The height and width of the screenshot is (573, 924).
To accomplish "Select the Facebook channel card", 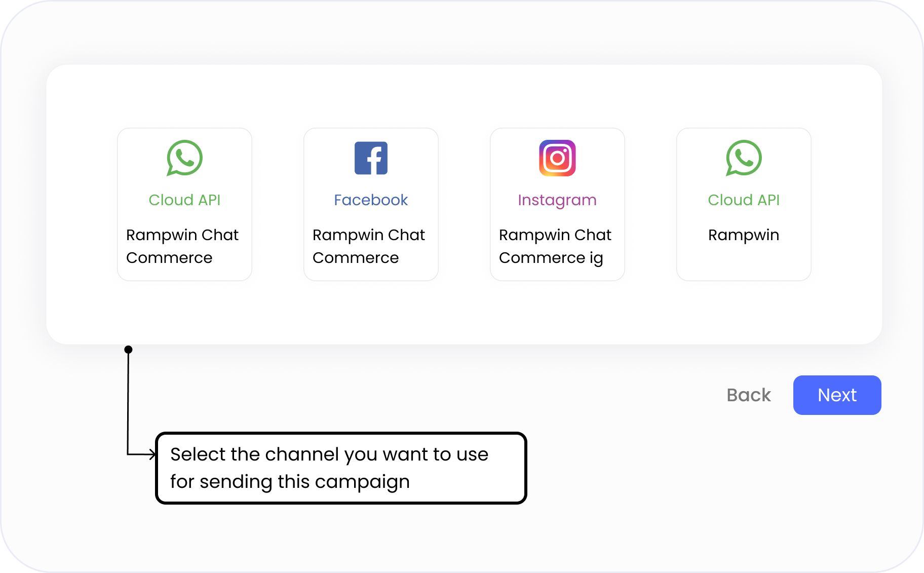I will (371, 204).
